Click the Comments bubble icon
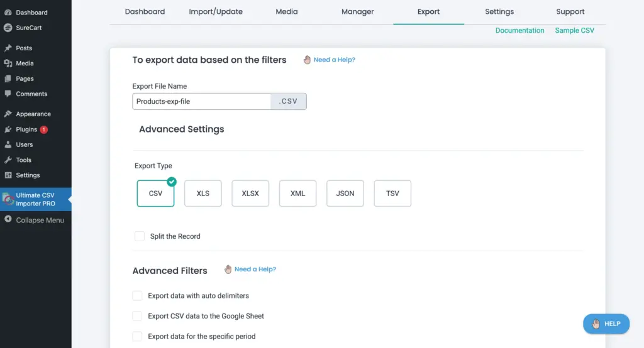Screen dimensions: 644x348 pyautogui.click(x=8, y=94)
